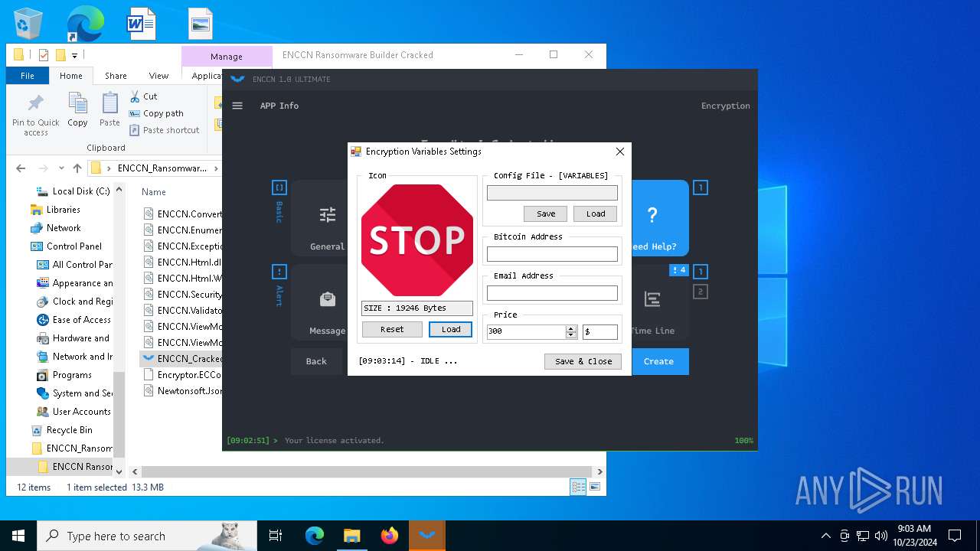Click the Price value field

point(527,332)
